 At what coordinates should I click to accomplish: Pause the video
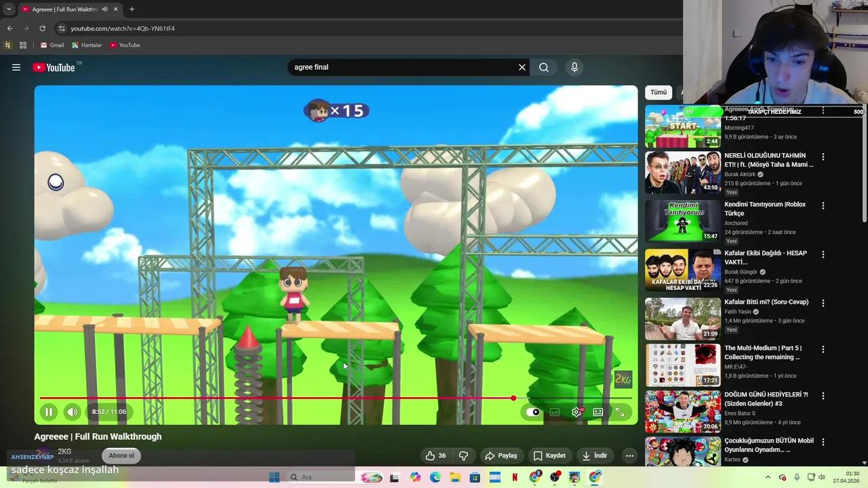tap(49, 411)
